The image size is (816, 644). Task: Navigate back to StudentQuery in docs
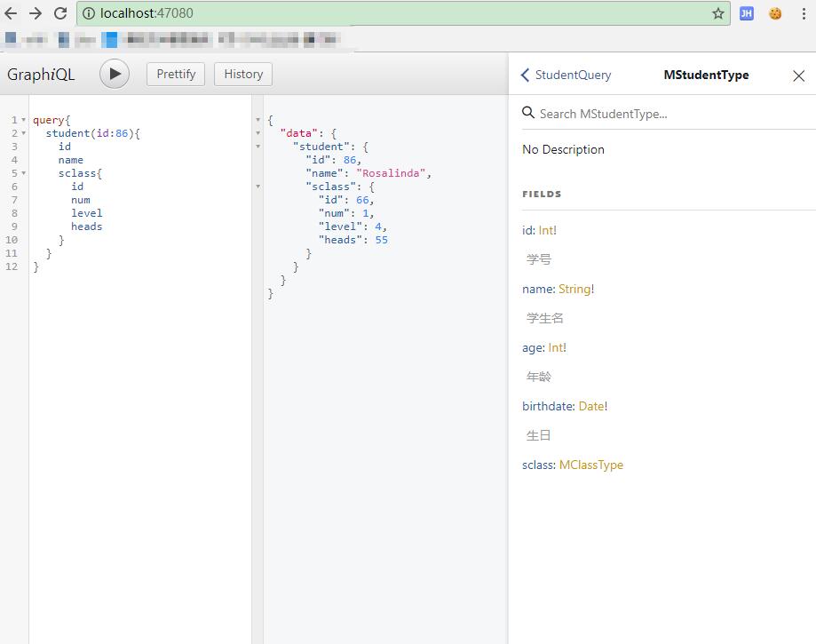[573, 76]
